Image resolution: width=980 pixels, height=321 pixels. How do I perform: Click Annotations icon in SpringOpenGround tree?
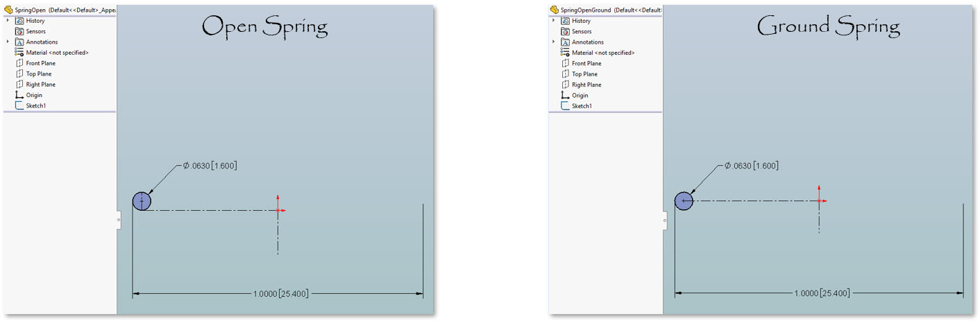coord(566,42)
